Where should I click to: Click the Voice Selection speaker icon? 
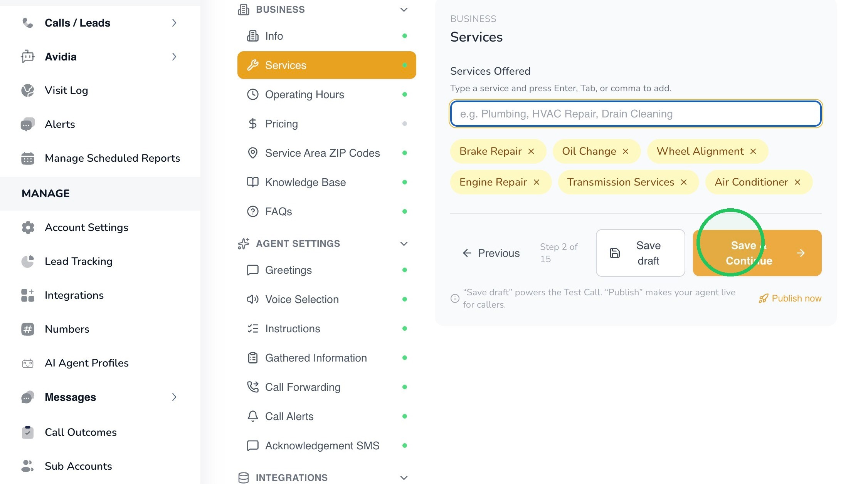click(x=253, y=299)
